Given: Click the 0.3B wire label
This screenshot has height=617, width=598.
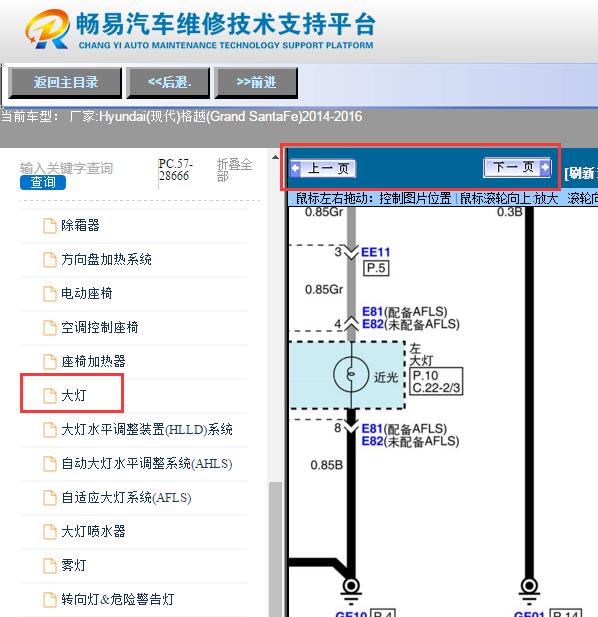Looking at the screenshot, I should (x=510, y=212).
